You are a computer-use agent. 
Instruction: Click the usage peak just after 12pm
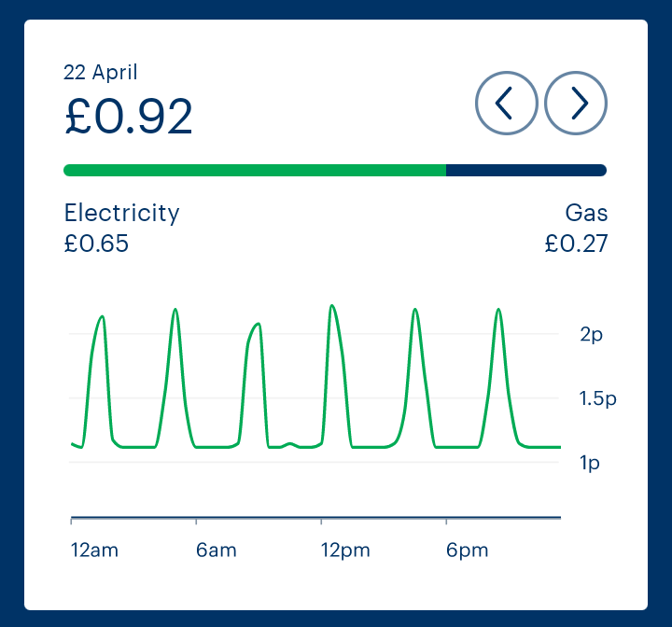pos(331,306)
